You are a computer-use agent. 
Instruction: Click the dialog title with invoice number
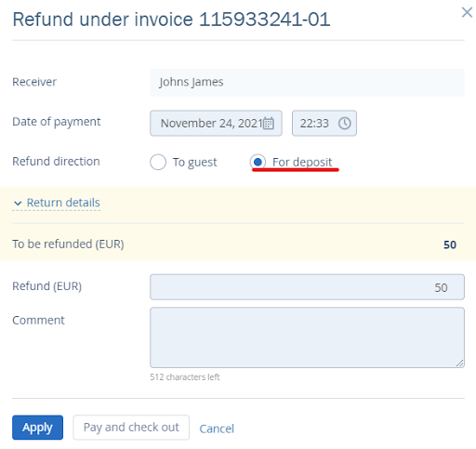tap(171, 20)
